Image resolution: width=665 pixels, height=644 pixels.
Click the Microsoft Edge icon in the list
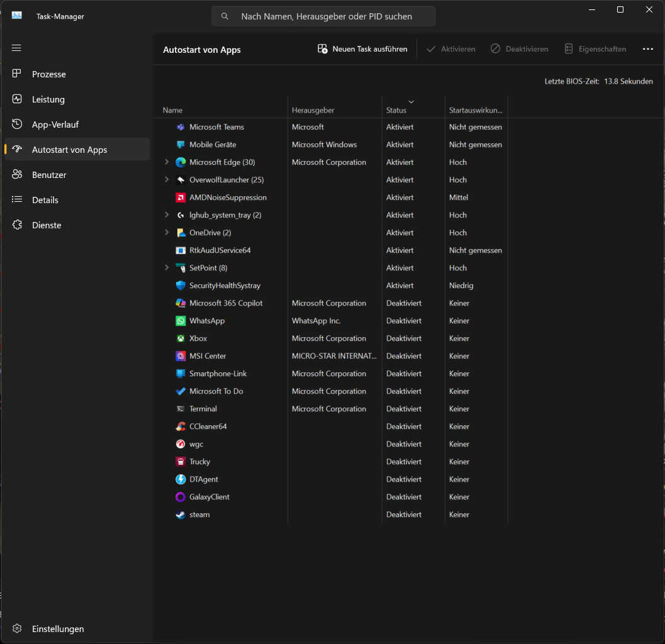(x=181, y=162)
